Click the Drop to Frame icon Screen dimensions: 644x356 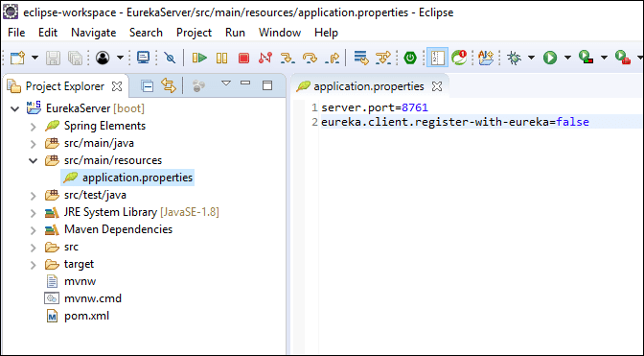(361, 58)
